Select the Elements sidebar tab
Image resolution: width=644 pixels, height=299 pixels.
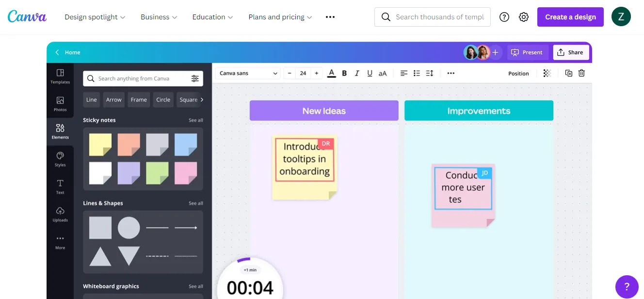click(x=60, y=131)
